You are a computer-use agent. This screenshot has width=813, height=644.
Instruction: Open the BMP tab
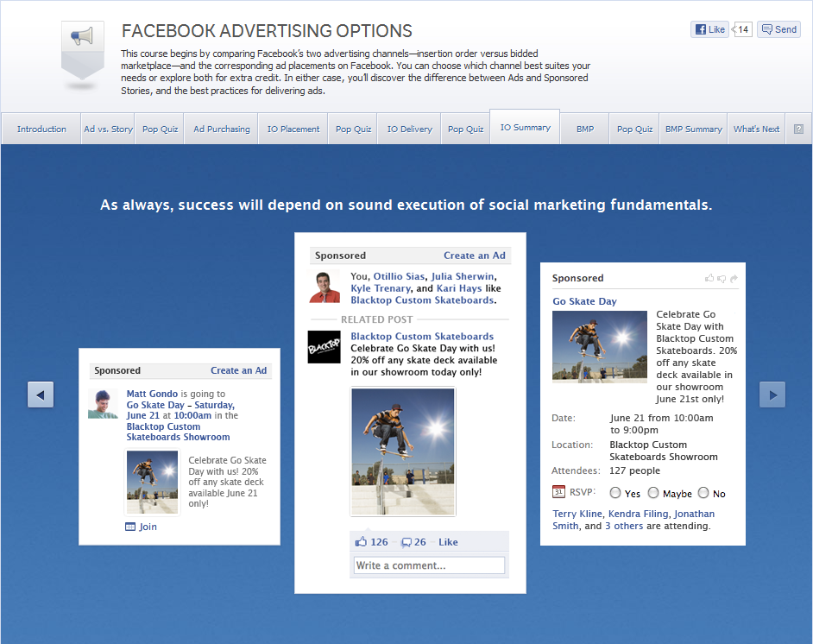click(x=585, y=129)
